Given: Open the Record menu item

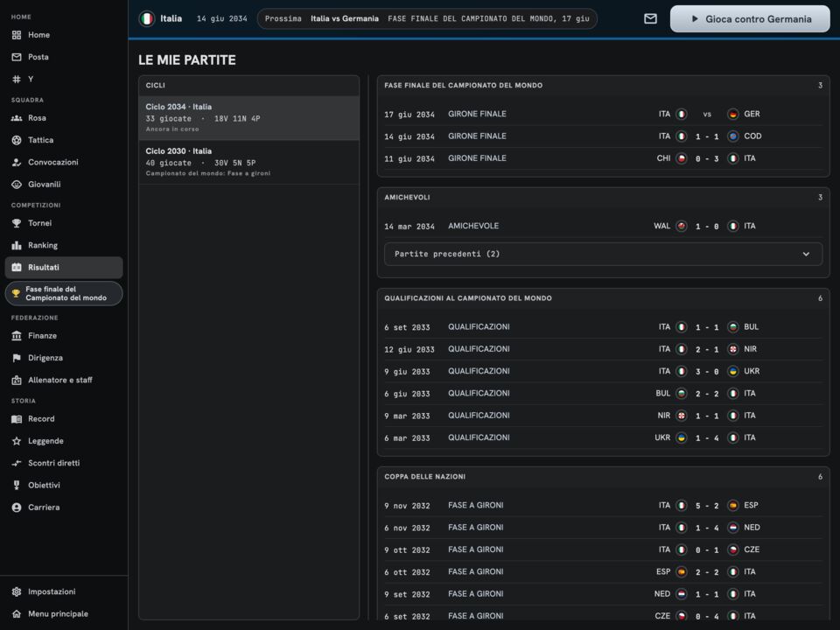Looking at the screenshot, I should [64, 419].
